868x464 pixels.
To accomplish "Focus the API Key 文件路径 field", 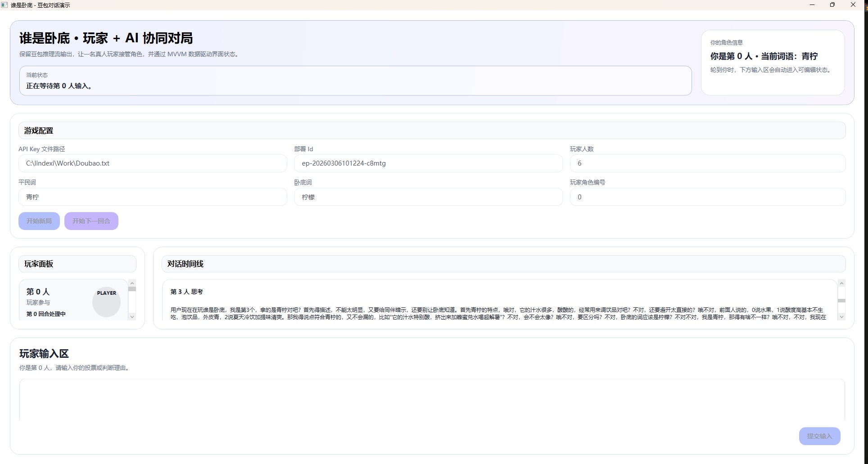I will tap(152, 163).
